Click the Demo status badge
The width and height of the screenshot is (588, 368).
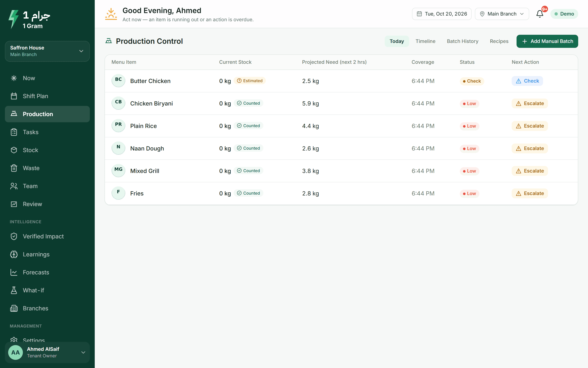(x=564, y=14)
